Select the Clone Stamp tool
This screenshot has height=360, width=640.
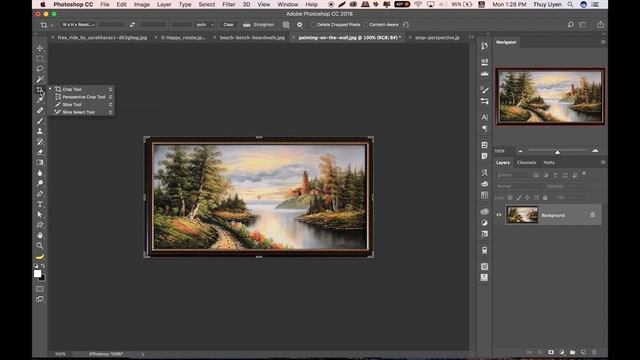[40, 131]
